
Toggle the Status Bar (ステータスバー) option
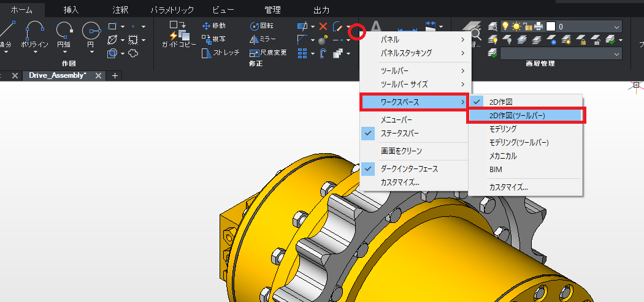tap(414, 134)
